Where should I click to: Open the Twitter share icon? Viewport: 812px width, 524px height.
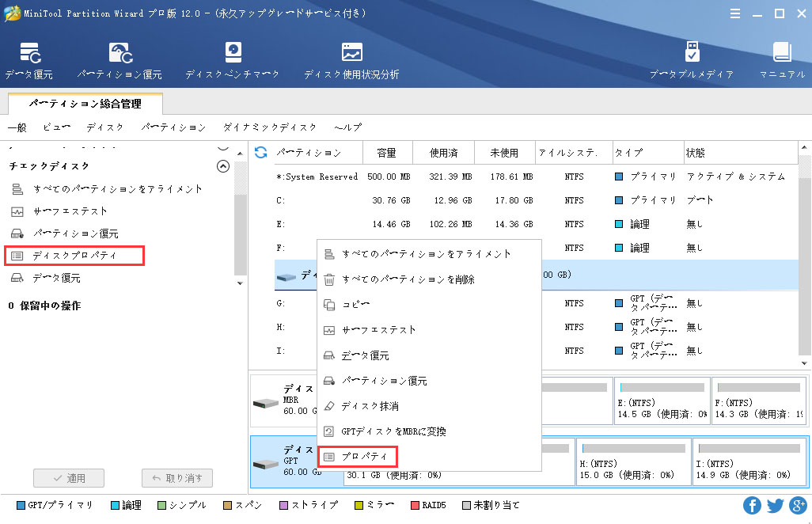[x=776, y=506]
